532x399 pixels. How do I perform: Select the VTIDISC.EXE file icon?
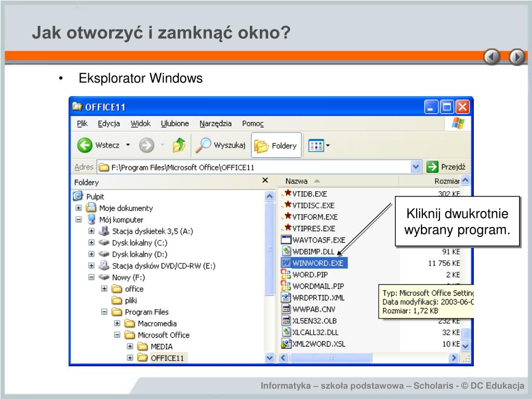pos(287,205)
